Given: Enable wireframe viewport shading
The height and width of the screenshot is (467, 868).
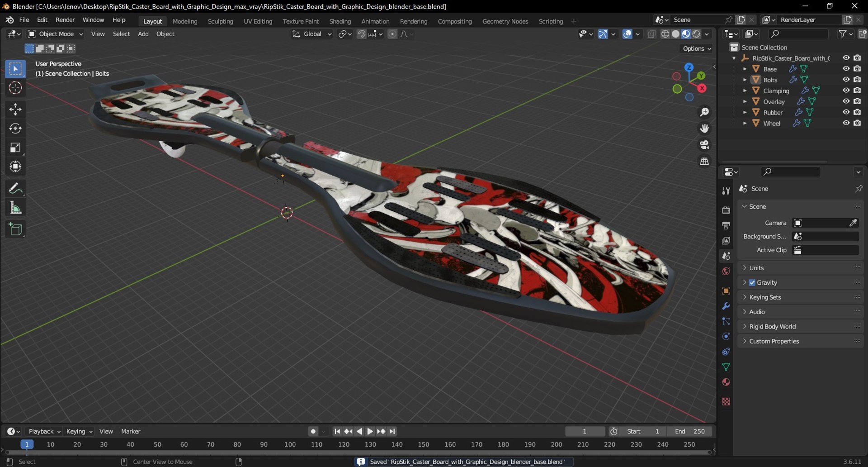Looking at the screenshot, I should (665, 34).
